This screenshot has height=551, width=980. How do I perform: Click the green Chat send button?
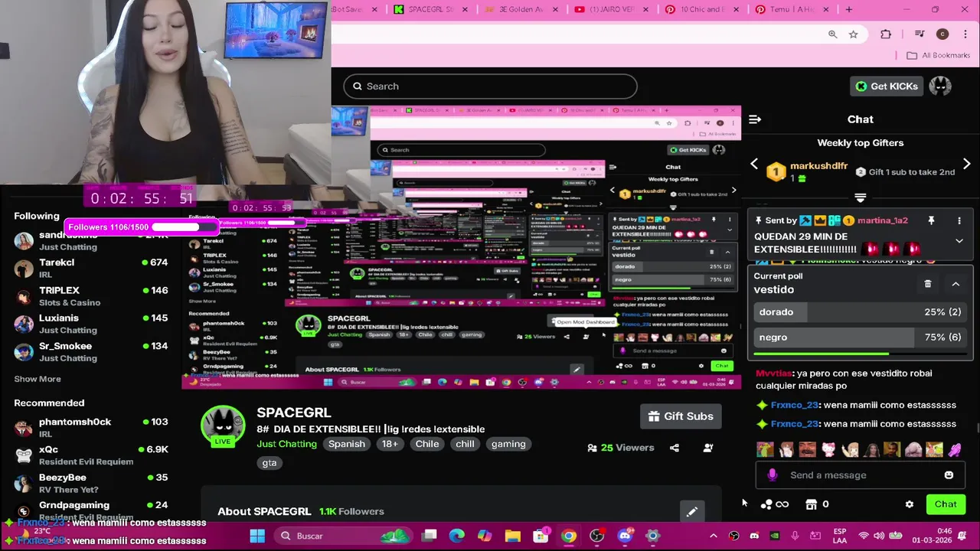[946, 504]
